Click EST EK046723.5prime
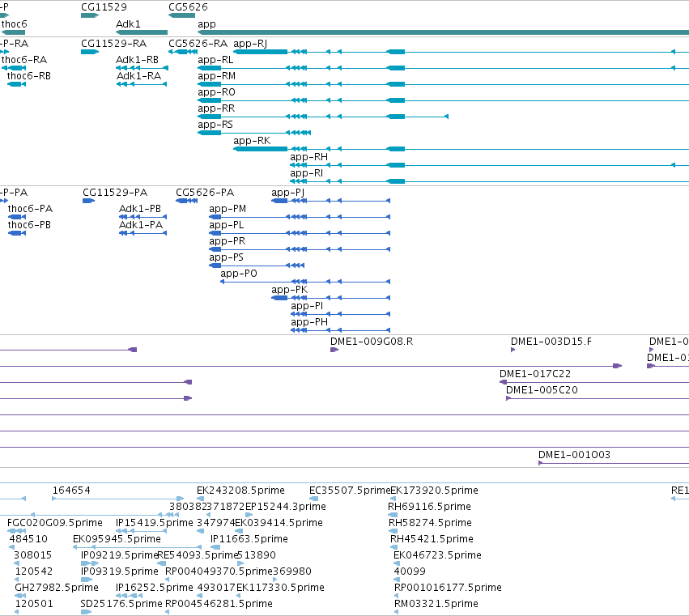The image size is (689, 616). click(438, 555)
